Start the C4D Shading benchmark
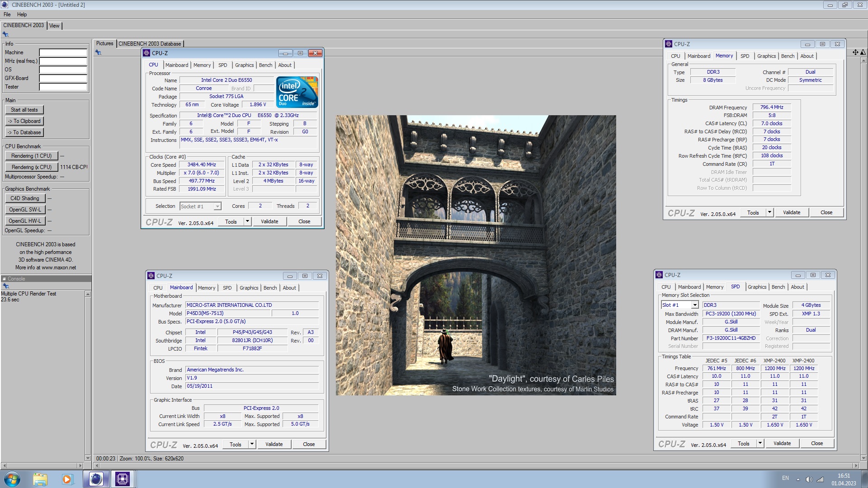This screenshot has height=488, width=868. (25, 198)
